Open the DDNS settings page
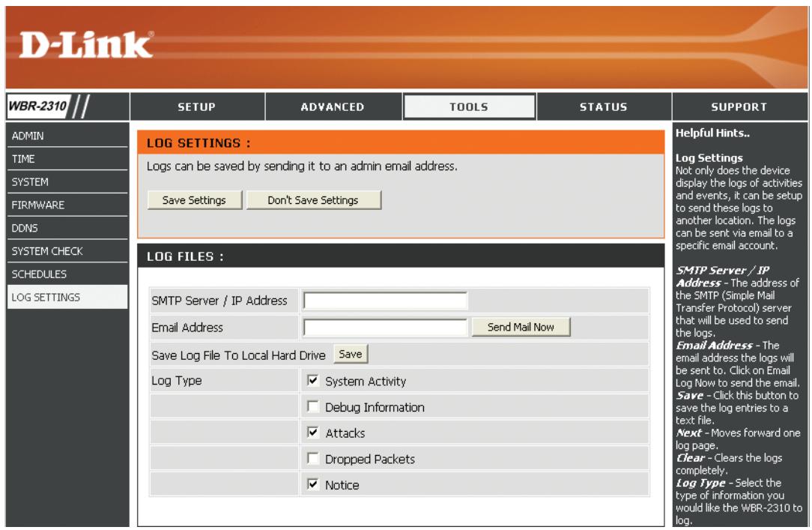Screen dimensions: 812x530 tap(67, 228)
